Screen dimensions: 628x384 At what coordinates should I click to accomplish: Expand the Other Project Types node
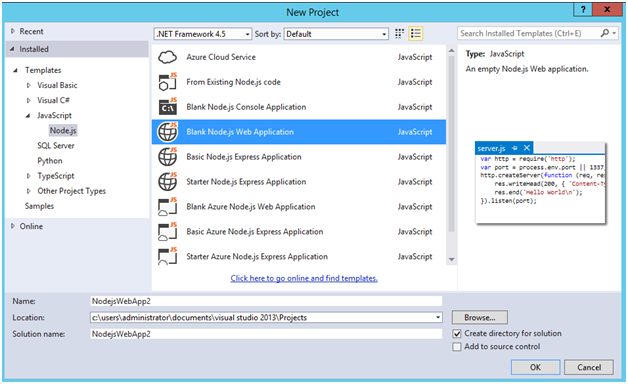(x=28, y=191)
